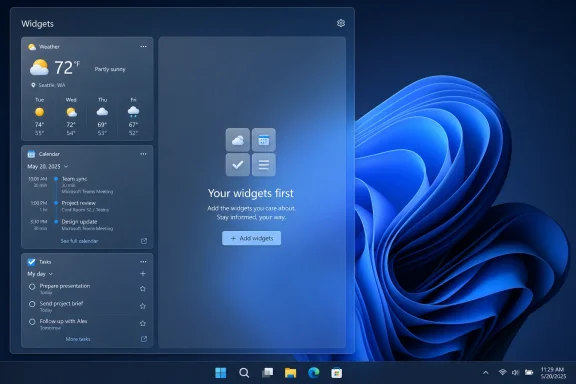Add a new task with plus icon
The height and width of the screenshot is (384, 576).
[x=143, y=274]
